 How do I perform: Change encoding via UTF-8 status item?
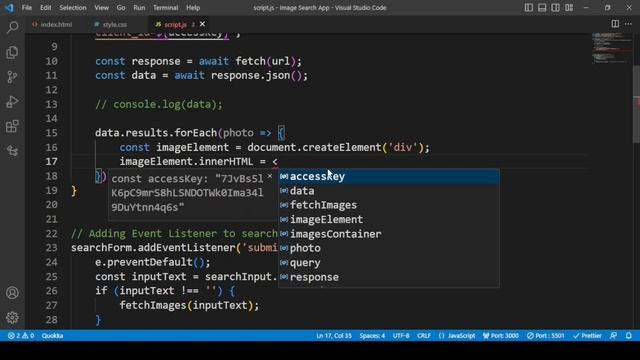click(401, 336)
